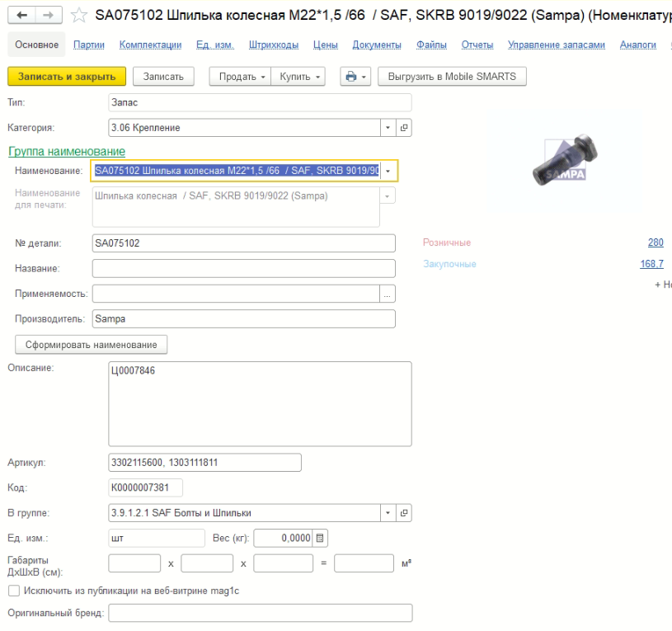
Task: Add item to favorites with star icon
Action: pyautogui.click(x=79, y=16)
